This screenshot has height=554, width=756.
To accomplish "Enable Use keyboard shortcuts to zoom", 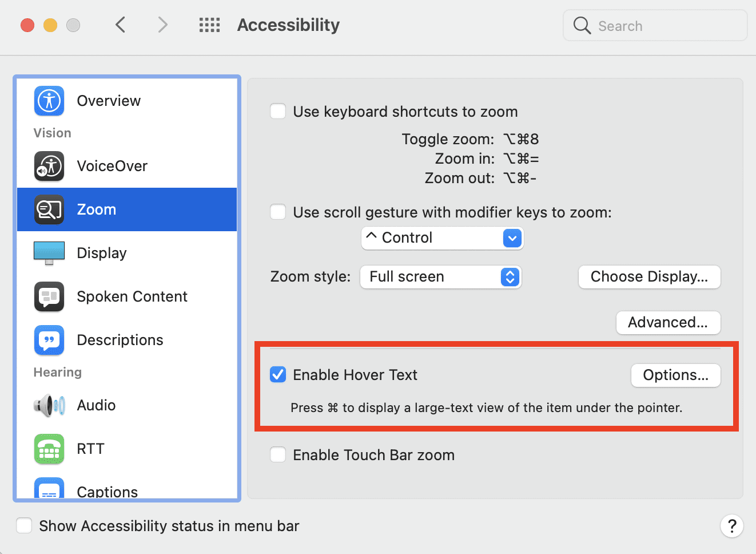I will [x=278, y=111].
